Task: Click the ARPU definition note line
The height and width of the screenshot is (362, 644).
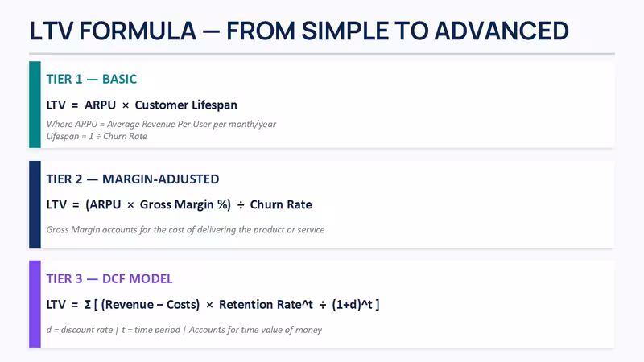Action: coord(161,124)
